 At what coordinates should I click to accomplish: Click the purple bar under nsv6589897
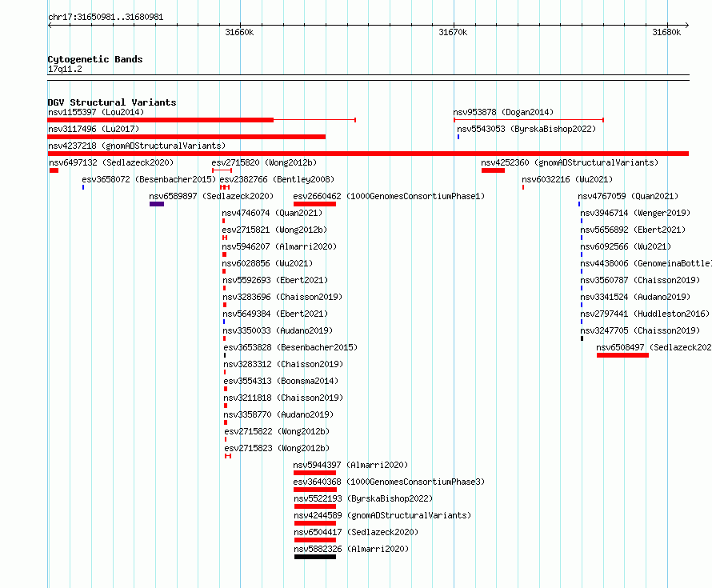pyautogui.click(x=157, y=204)
